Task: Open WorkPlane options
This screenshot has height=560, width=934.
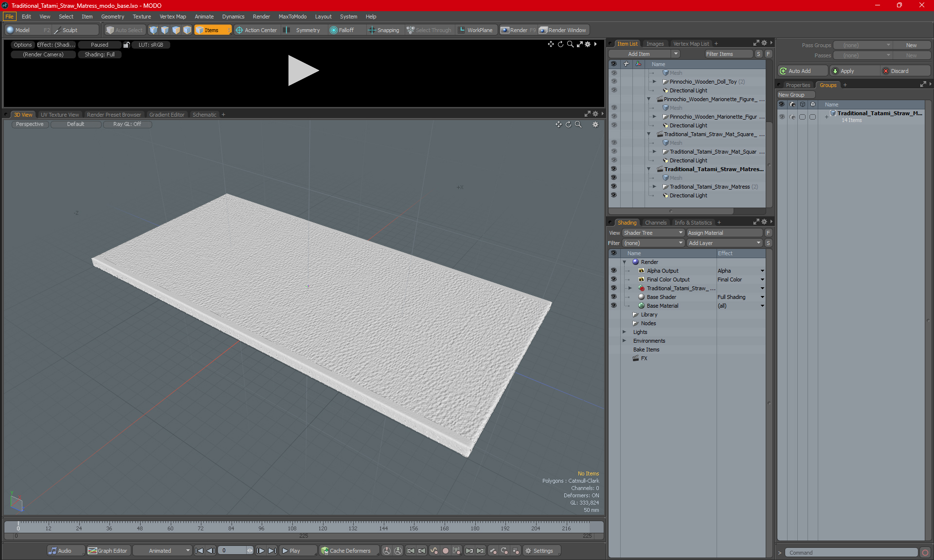Action: point(475,30)
